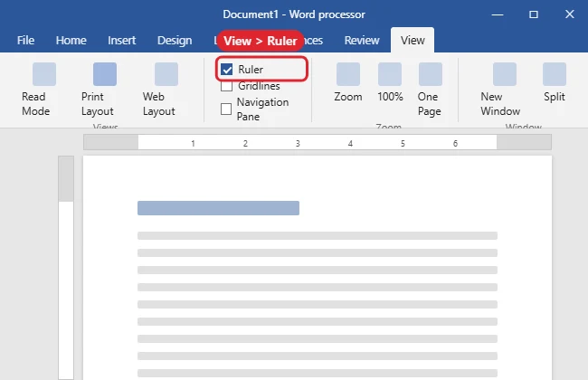588x380 pixels.
Task: Switch to the Insert tab
Action: click(x=121, y=40)
